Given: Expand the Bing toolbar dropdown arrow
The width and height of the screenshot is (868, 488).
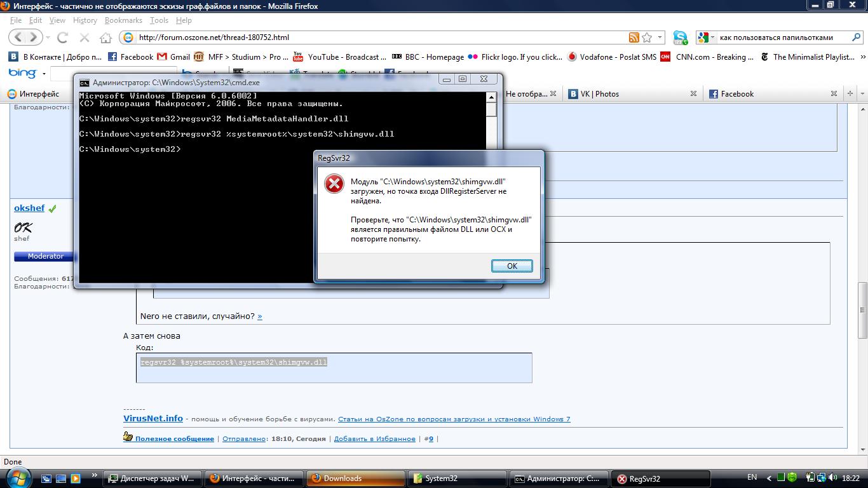Looking at the screenshot, I should pyautogui.click(x=44, y=74).
